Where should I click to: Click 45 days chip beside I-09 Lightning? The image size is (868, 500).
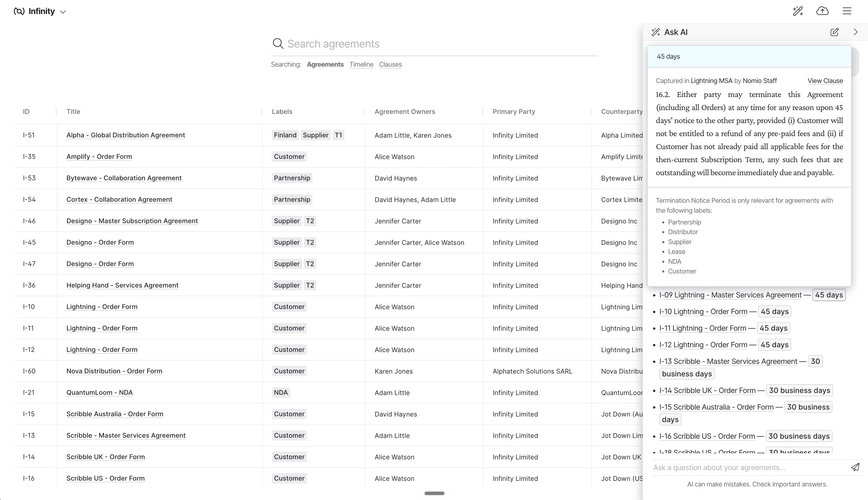pos(829,295)
